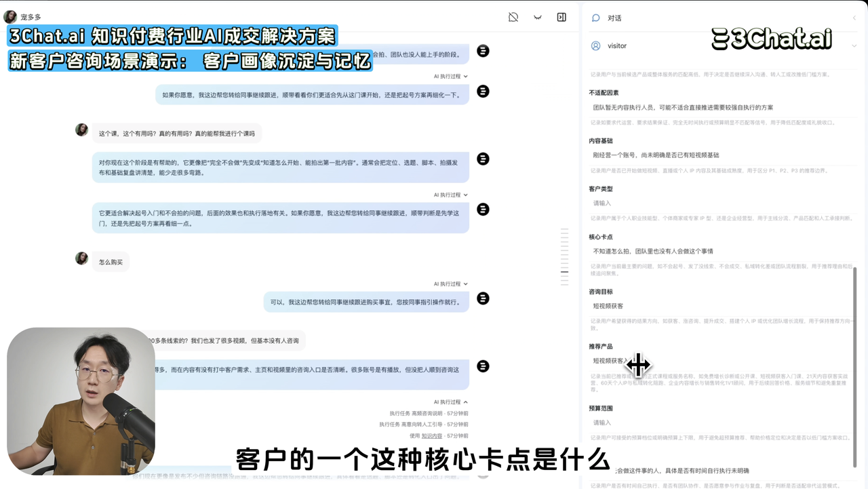Screen dimensions: 868x489
Task: Click the 内容基础 field value
Action: [723, 155]
